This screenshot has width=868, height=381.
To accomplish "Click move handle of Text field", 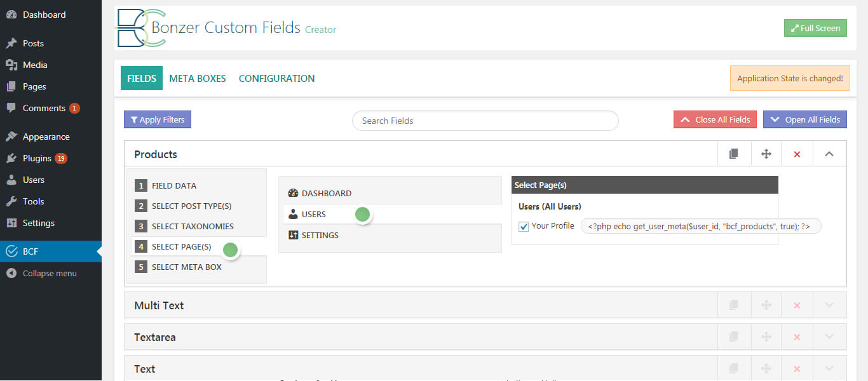I will 766,368.
